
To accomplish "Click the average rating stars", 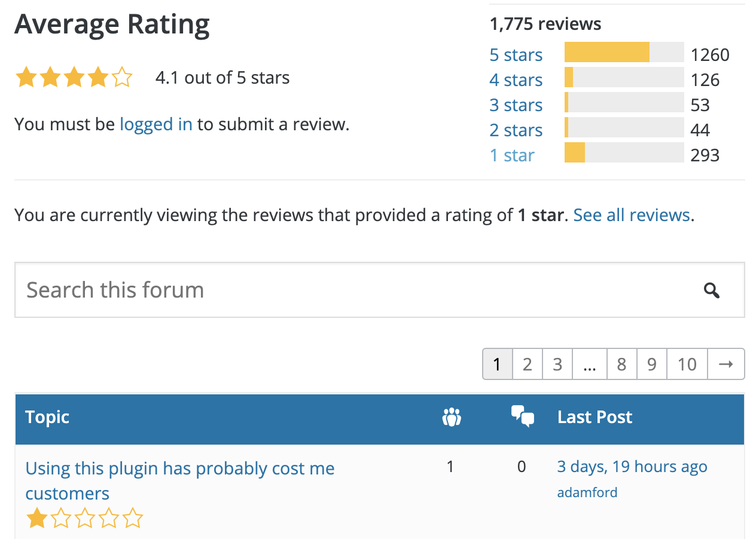I will tap(74, 78).
